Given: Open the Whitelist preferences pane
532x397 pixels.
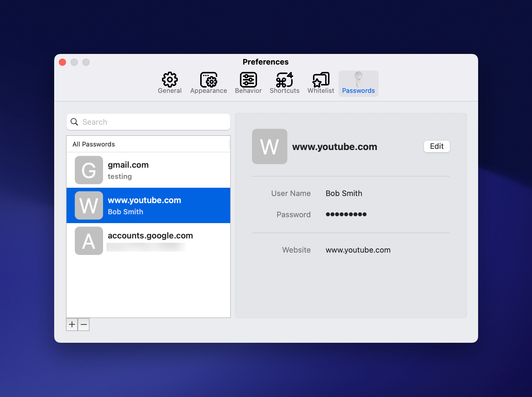Looking at the screenshot, I should coord(320,83).
